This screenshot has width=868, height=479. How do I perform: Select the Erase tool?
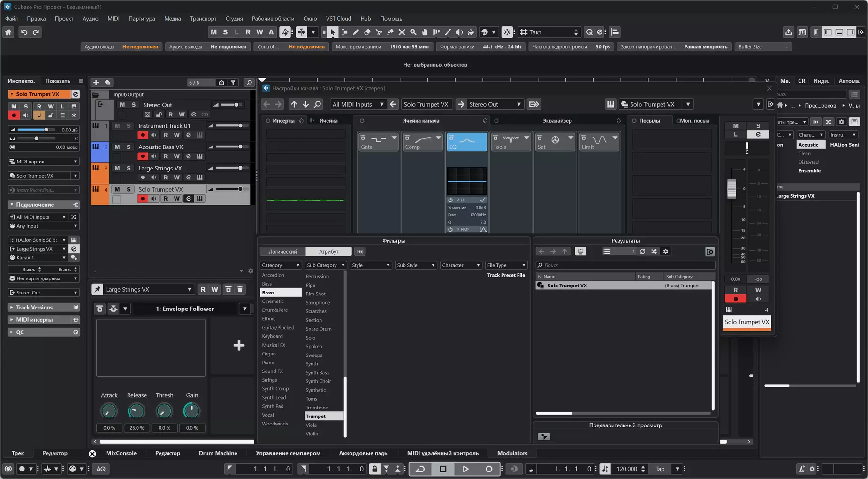[367, 32]
